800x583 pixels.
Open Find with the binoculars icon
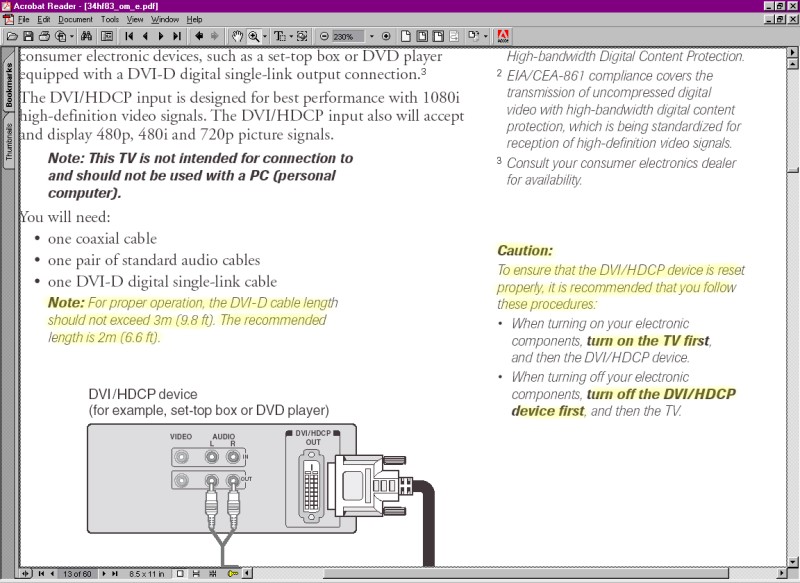point(86,36)
